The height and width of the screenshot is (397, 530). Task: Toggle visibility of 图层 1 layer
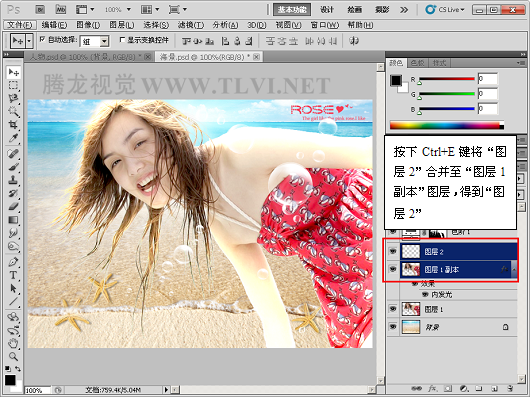pyautogui.click(x=393, y=309)
